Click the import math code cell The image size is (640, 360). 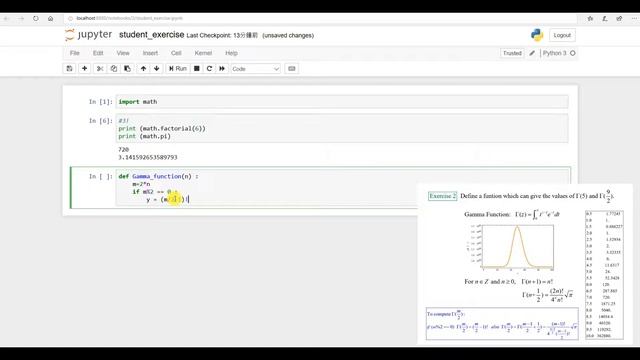click(342, 102)
